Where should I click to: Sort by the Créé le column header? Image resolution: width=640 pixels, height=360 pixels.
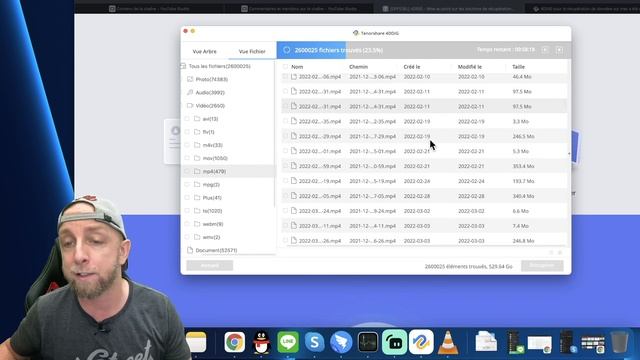[411, 67]
